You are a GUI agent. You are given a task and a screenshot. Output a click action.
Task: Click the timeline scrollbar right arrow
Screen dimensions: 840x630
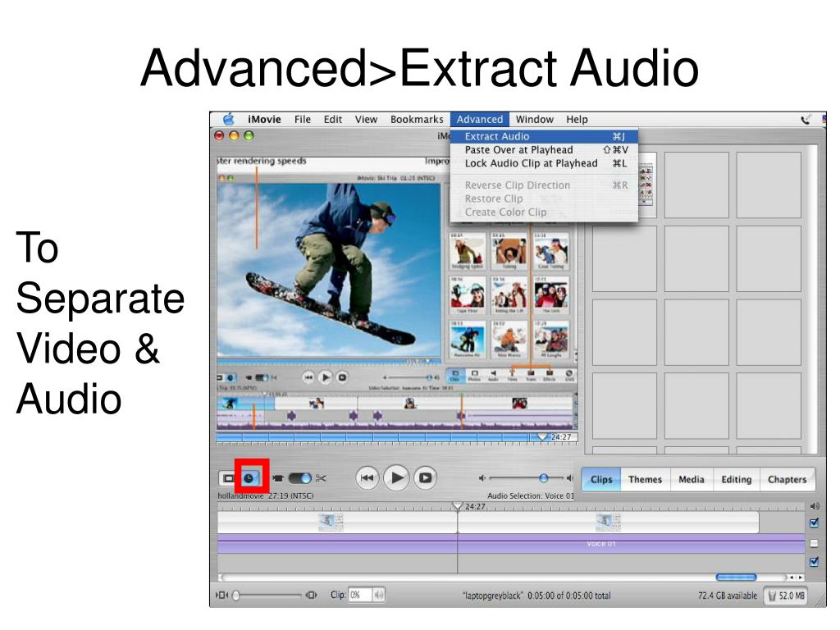pyautogui.click(x=800, y=577)
